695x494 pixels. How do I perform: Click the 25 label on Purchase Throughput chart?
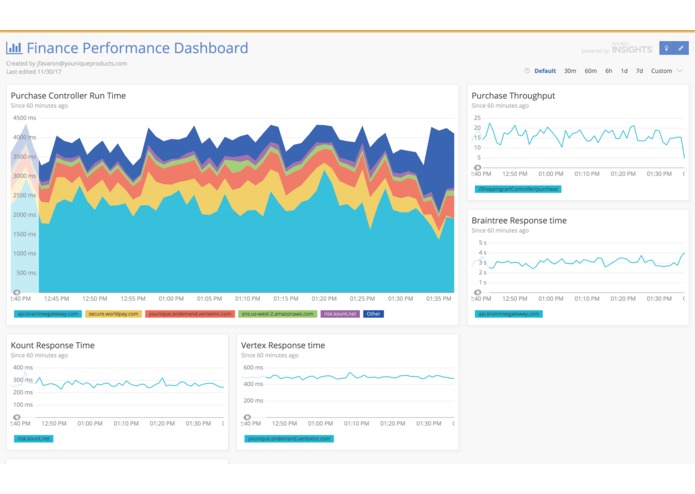477,118
